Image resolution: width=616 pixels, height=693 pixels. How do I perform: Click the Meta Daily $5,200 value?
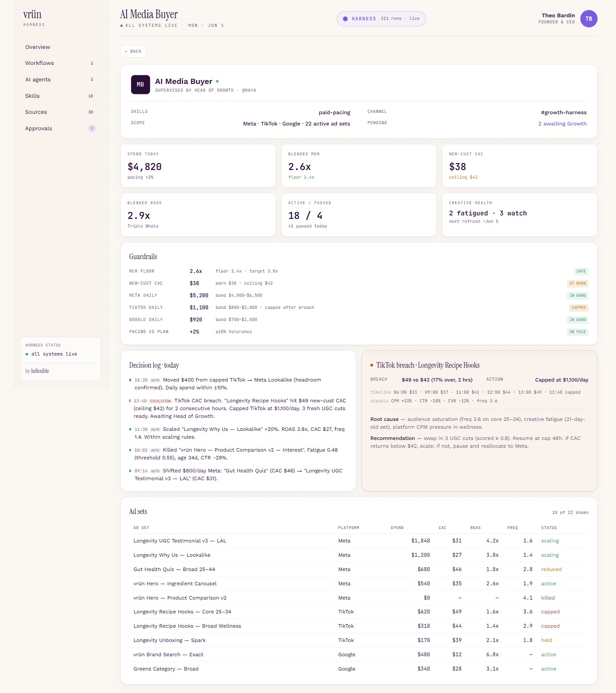tap(199, 295)
